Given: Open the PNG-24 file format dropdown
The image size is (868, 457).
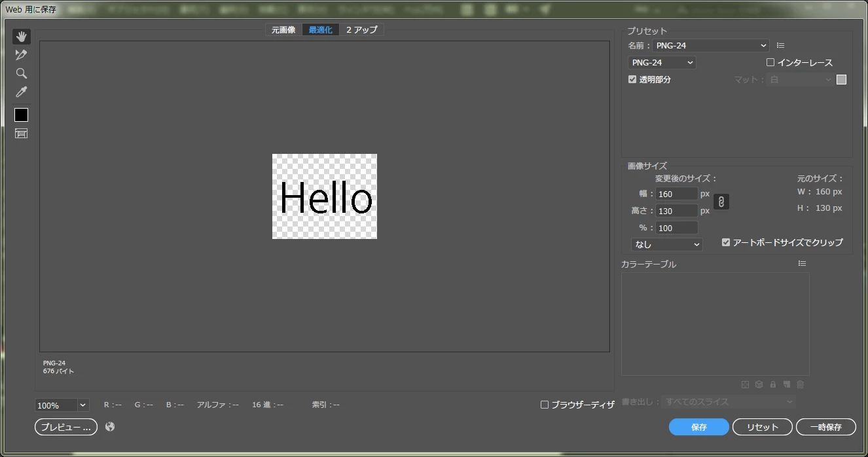Looking at the screenshot, I should pyautogui.click(x=662, y=63).
